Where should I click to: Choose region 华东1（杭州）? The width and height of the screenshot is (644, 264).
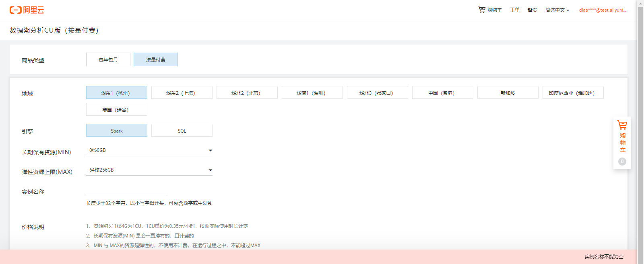(117, 93)
